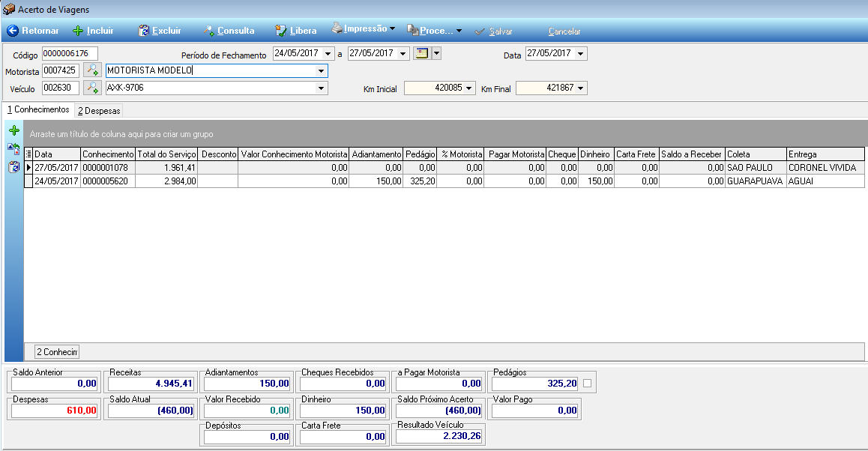Image resolution: width=868 pixels, height=451 pixels.
Task: Click Valor Conhecimento Motorista column header
Action: [x=294, y=154]
